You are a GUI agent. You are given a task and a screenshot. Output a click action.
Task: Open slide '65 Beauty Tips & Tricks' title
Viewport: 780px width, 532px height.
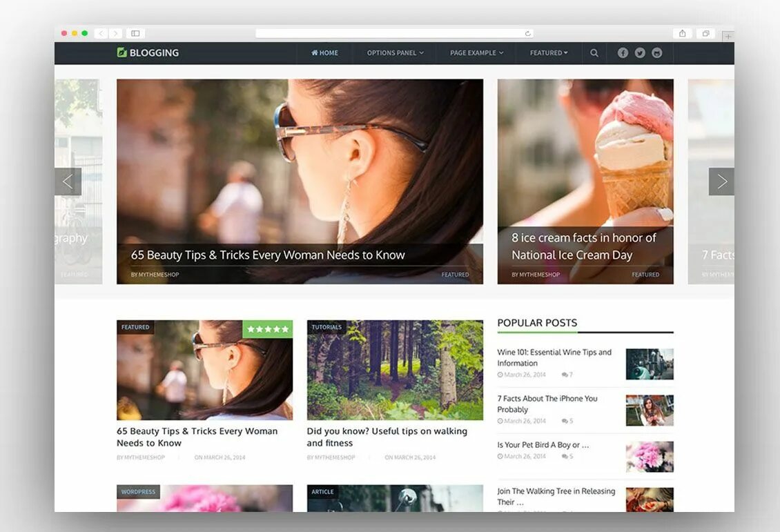(x=268, y=255)
